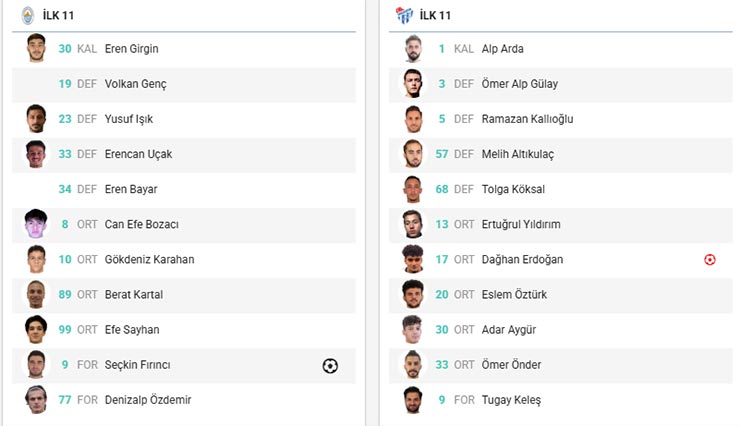This screenshot has height=426, width=740.
Task: Click Tugay Keleş's portrait
Action: pos(413,400)
